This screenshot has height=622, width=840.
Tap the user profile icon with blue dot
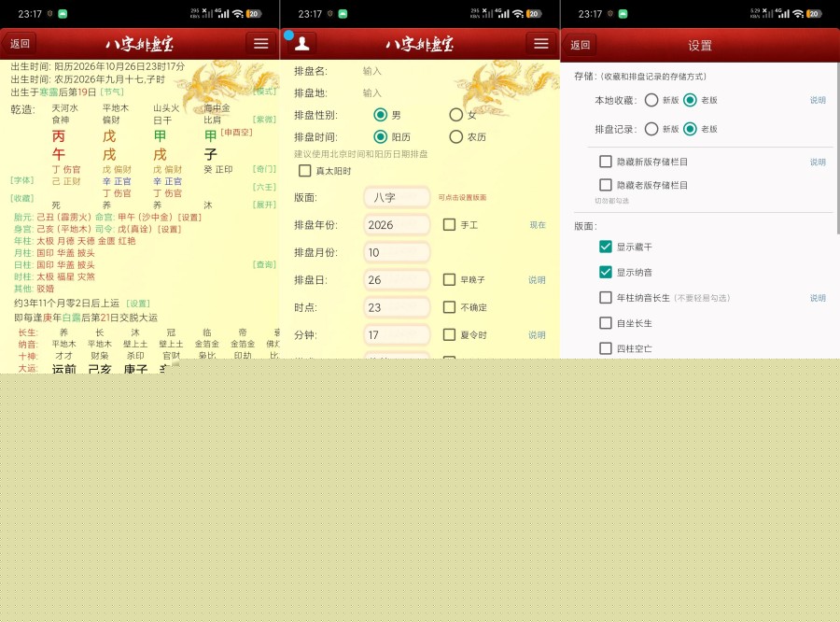point(301,43)
